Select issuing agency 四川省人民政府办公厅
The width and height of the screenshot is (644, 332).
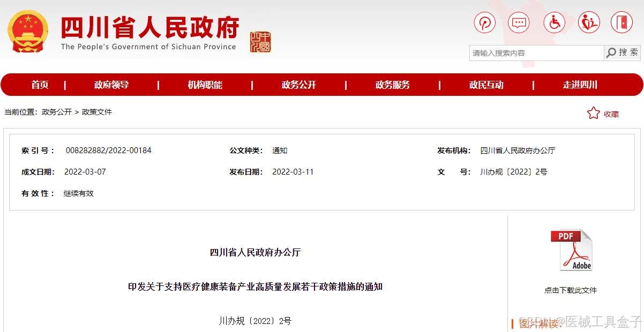[518, 150]
